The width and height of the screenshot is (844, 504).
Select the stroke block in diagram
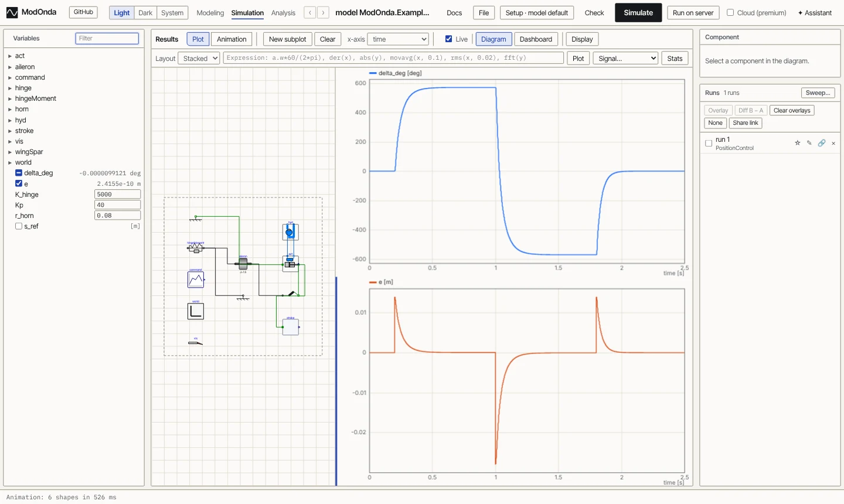291,327
